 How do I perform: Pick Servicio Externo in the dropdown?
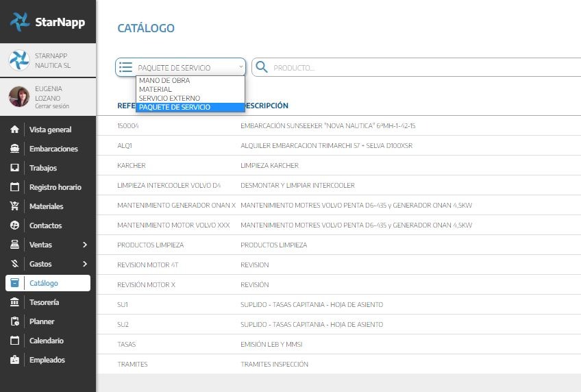pyautogui.click(x=169, y=99)
